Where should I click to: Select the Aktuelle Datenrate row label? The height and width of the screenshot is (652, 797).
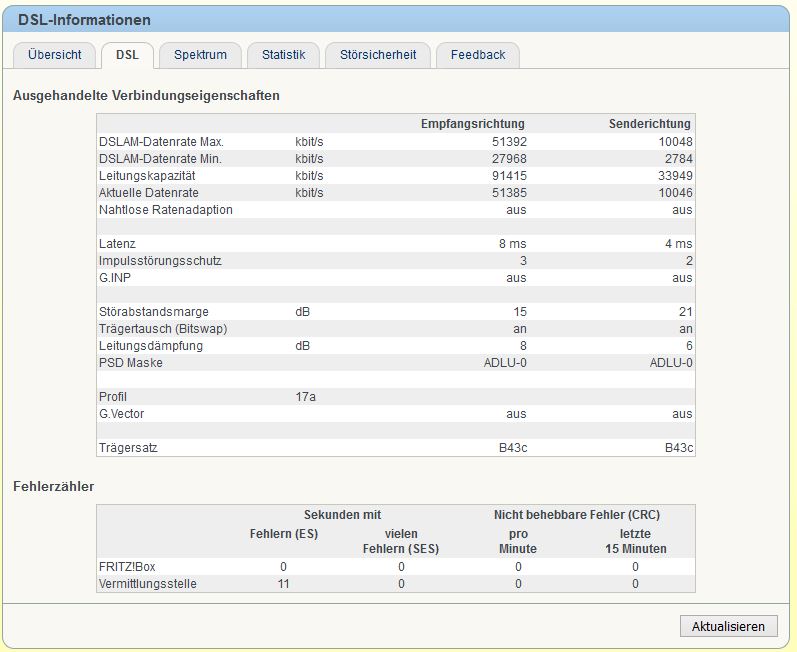coord(148,193)
